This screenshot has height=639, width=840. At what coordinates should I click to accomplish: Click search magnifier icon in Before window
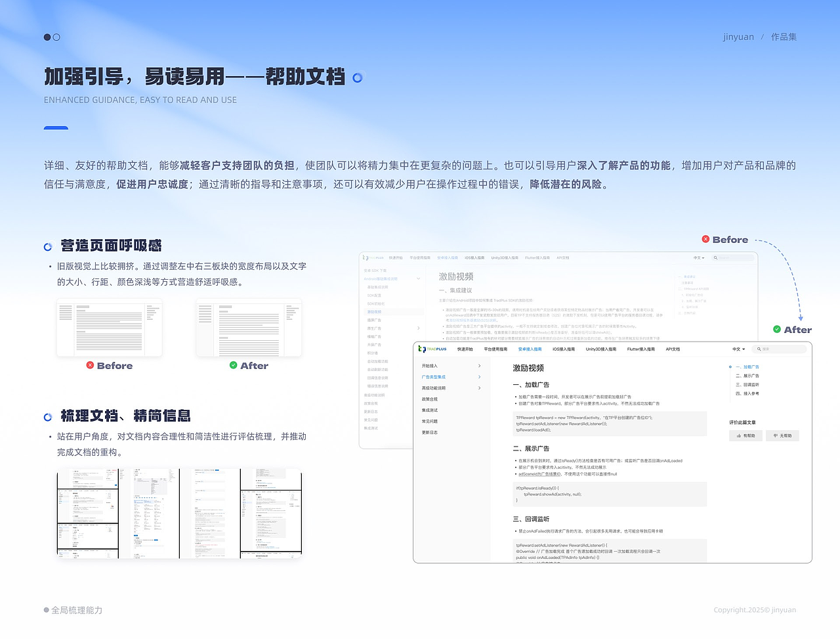tap(716, 258)
